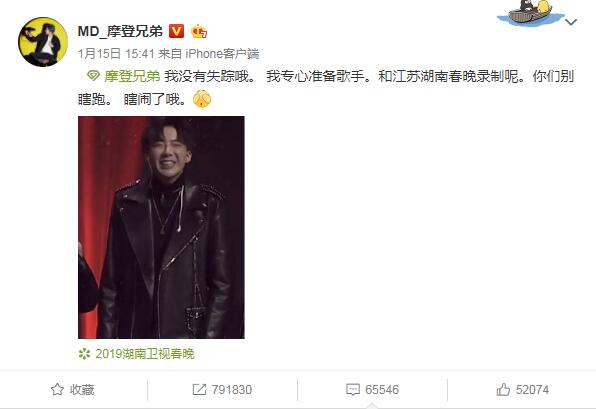596x409 pixels.
Task: Open the post timestamp 1月15日 15:41
Action: (116, 54)
